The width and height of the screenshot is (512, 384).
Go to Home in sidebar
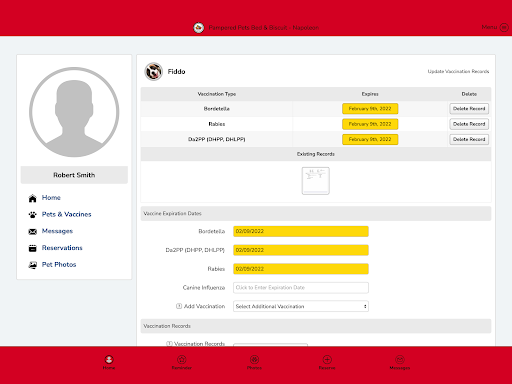[51, 198]
